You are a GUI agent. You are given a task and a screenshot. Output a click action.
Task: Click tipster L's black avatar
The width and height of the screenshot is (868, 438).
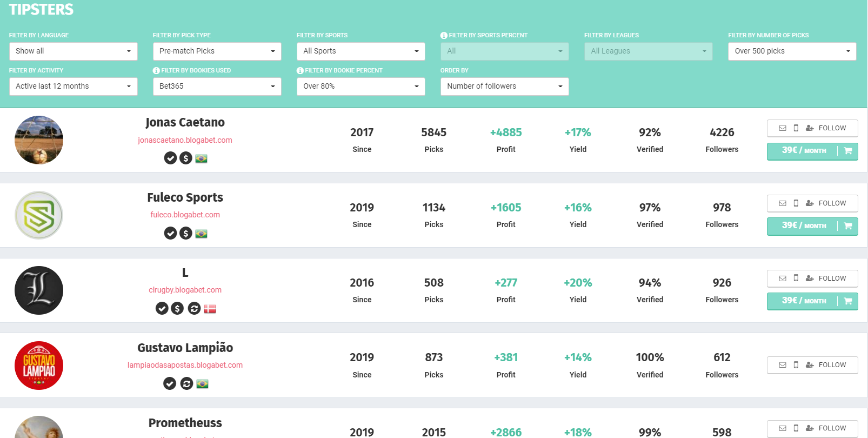(39, 290)
